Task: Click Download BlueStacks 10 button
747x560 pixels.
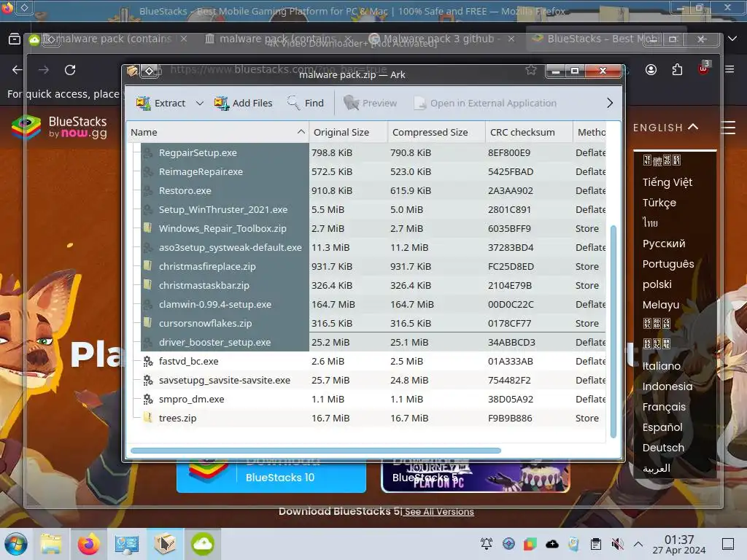Action: [x=271, y=477]
